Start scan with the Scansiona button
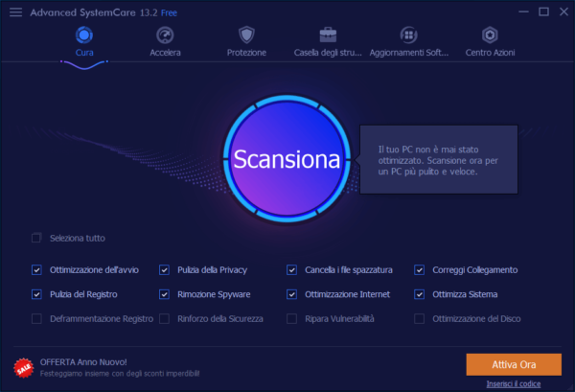This screenshot has height=392, width=575. pyautogui.click(x=287, y=159)
